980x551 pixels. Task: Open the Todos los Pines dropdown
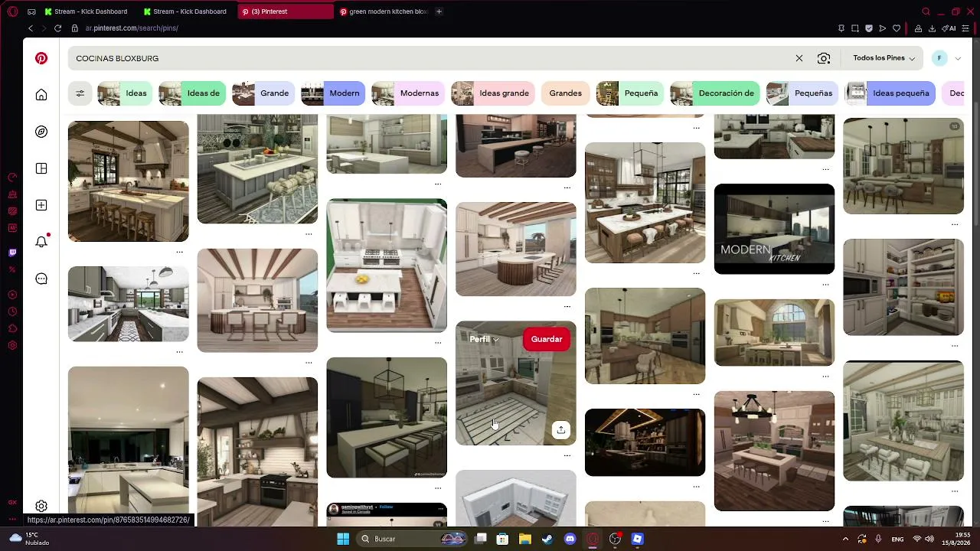pos(884,58)
